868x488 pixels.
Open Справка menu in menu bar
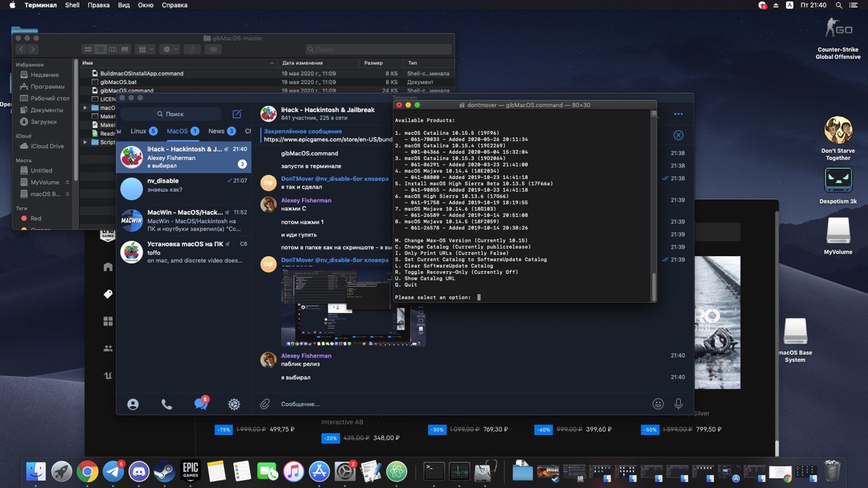click(175, 5)
